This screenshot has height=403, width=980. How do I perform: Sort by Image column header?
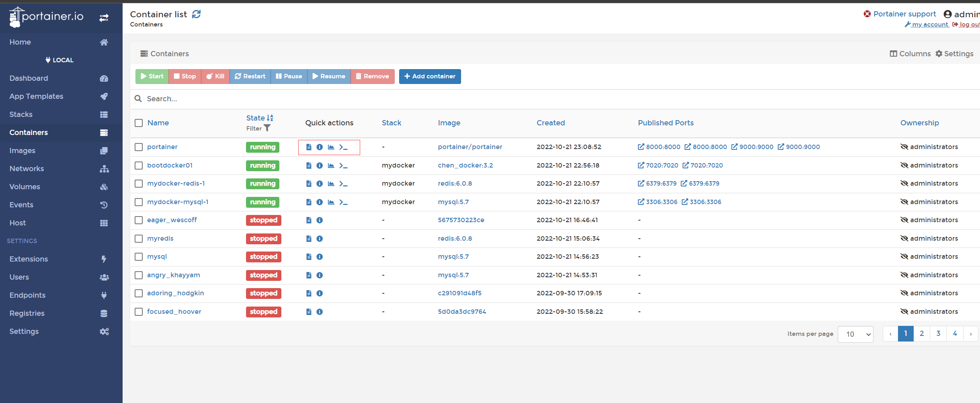449,123
